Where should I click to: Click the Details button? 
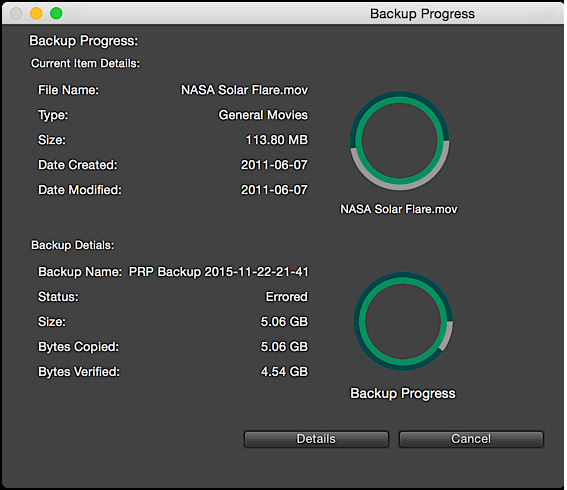[316, 439]
